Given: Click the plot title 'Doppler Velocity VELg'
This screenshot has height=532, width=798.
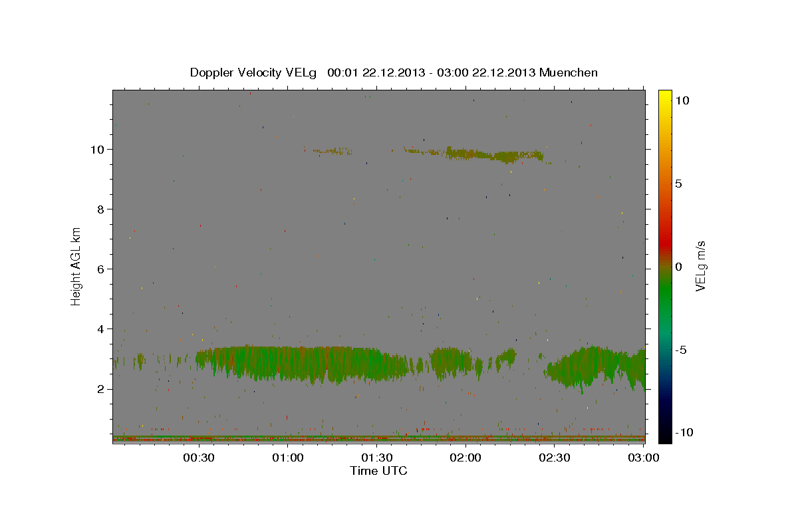Looking at the screenshot, I should [254, 72].
